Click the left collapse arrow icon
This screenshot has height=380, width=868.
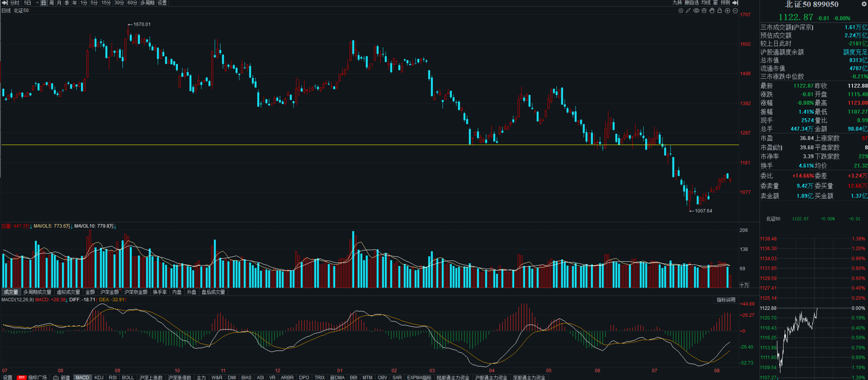coord(5,3)
